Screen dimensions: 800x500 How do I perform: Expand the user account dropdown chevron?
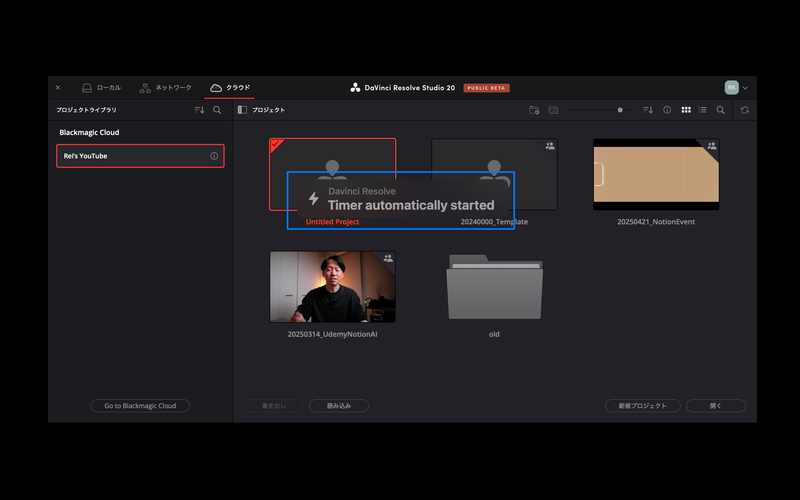coord(745,88)
